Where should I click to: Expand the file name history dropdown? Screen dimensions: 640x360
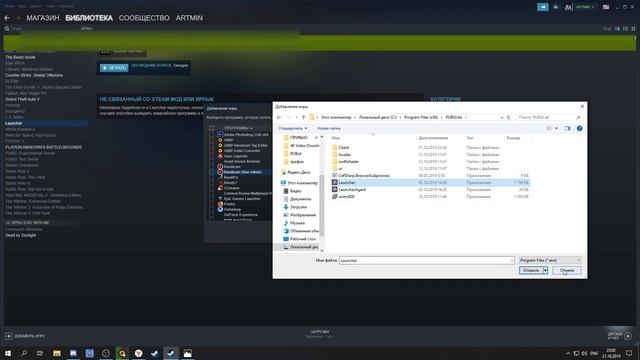coord(511,260)
